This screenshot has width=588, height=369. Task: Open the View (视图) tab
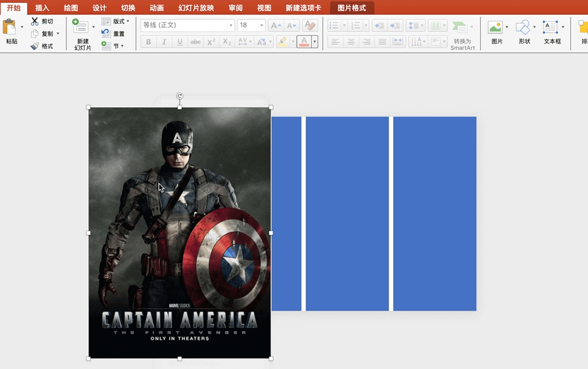[264, 8]
